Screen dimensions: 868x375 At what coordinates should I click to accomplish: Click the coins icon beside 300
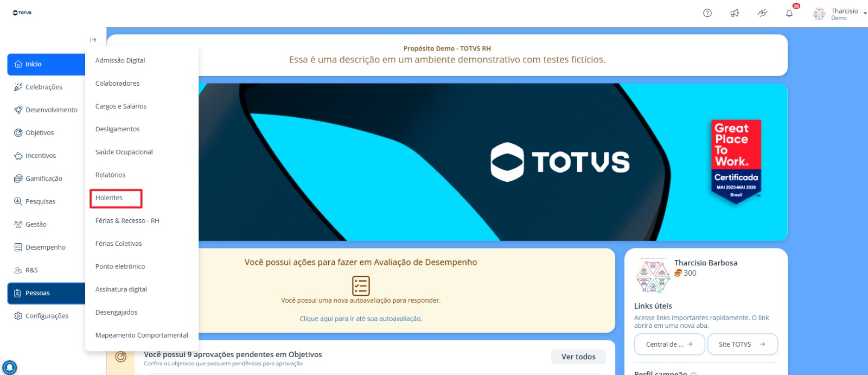pos(678,273)
